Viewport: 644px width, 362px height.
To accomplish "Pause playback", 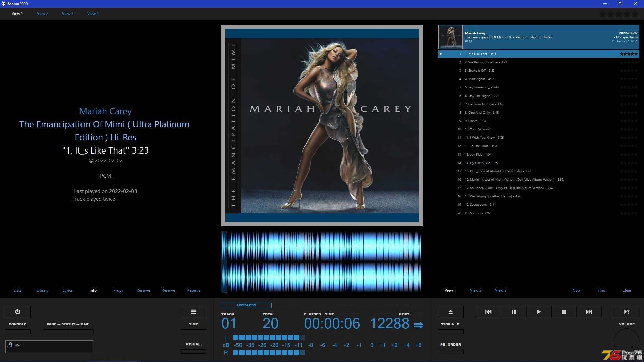I will pos(514,312).
